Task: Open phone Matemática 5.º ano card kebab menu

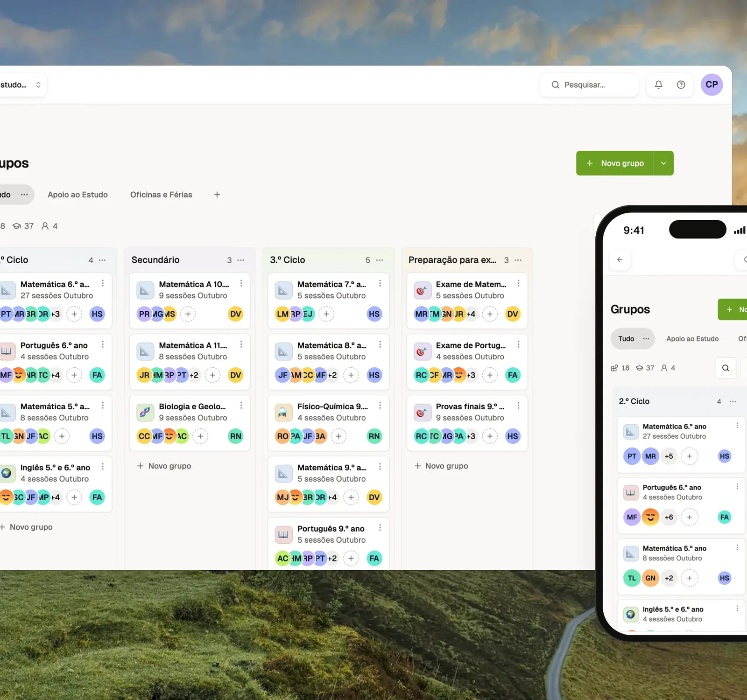Action: [x=737, y=547]
